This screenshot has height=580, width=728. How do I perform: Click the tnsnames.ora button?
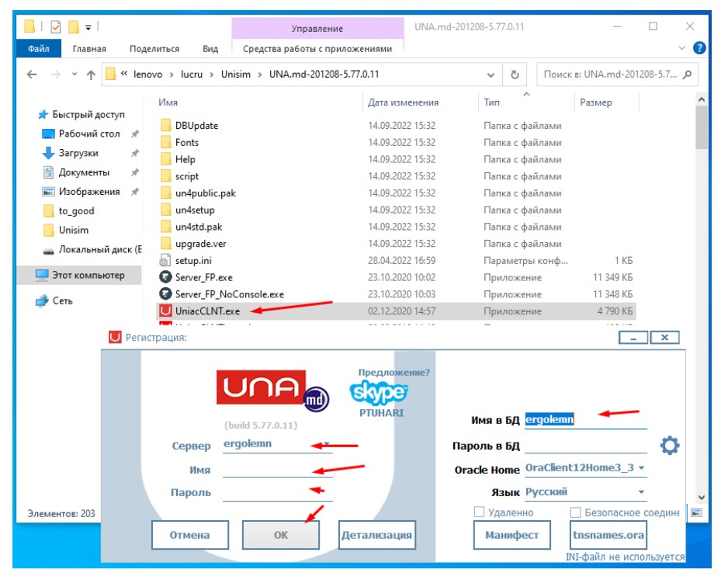(x=608, y=535)
